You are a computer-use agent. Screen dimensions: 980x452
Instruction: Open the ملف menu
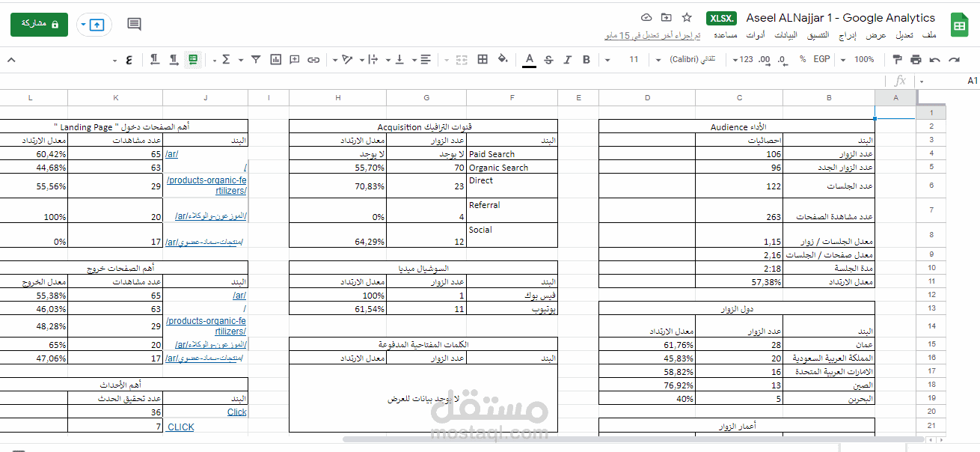point(929,35)
